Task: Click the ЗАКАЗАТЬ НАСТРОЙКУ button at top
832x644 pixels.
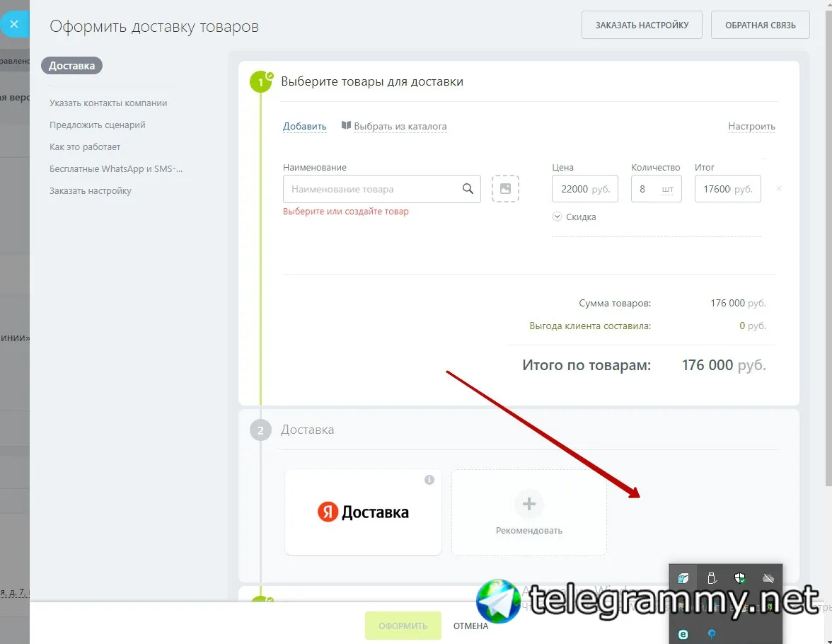Action: click(642, 25)
